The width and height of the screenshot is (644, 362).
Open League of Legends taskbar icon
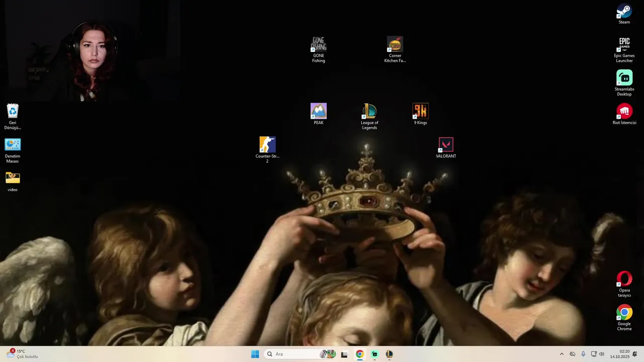389,354
